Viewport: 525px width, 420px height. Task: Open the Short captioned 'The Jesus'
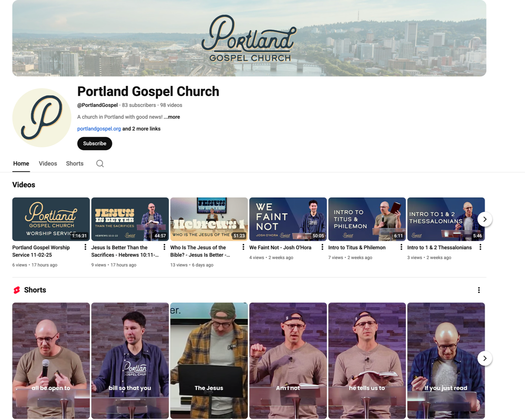click(x=209, y=361)
